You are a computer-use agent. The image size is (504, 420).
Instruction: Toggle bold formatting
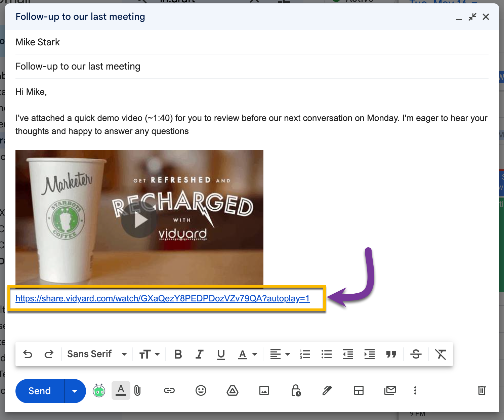(178, 354)
